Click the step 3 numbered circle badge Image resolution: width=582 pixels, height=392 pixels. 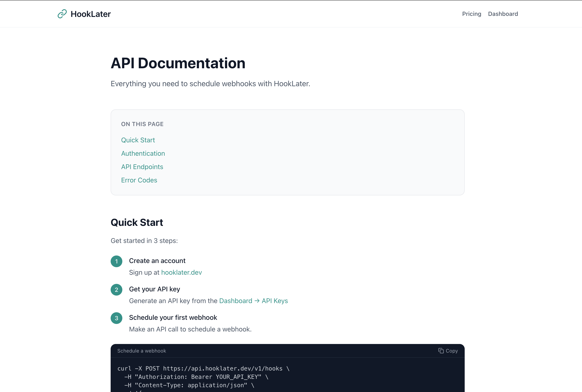pos(116,318)
